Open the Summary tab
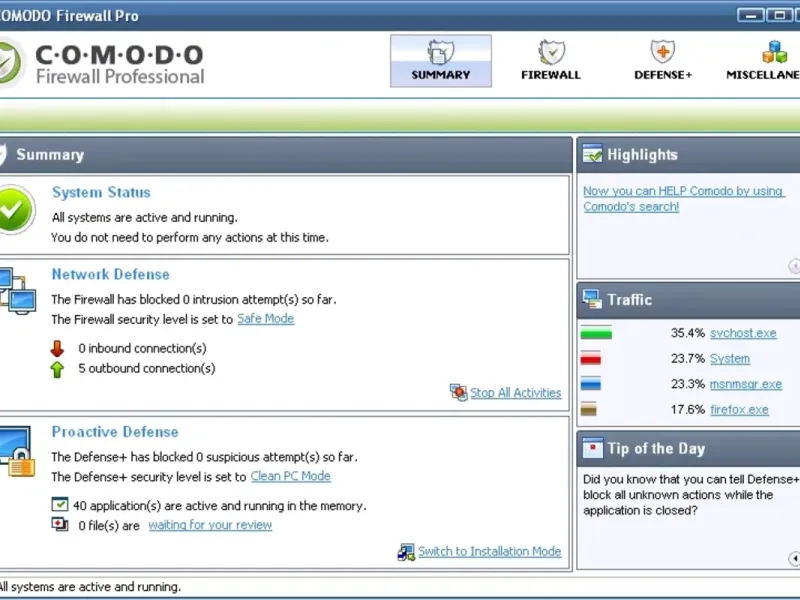The width and height of the screenshot is (800, 600). pyautogui.click(x=441, y=61)
